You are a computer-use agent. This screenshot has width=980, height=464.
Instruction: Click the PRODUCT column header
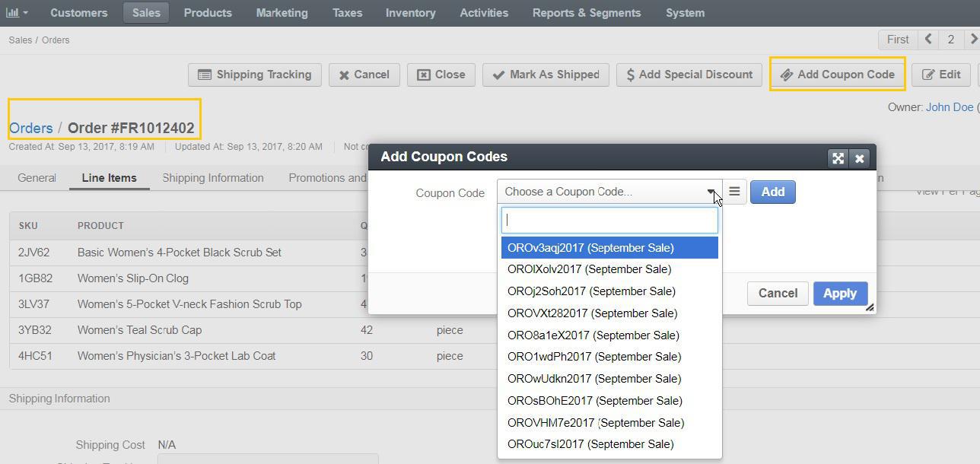click(x=100, y=226)
